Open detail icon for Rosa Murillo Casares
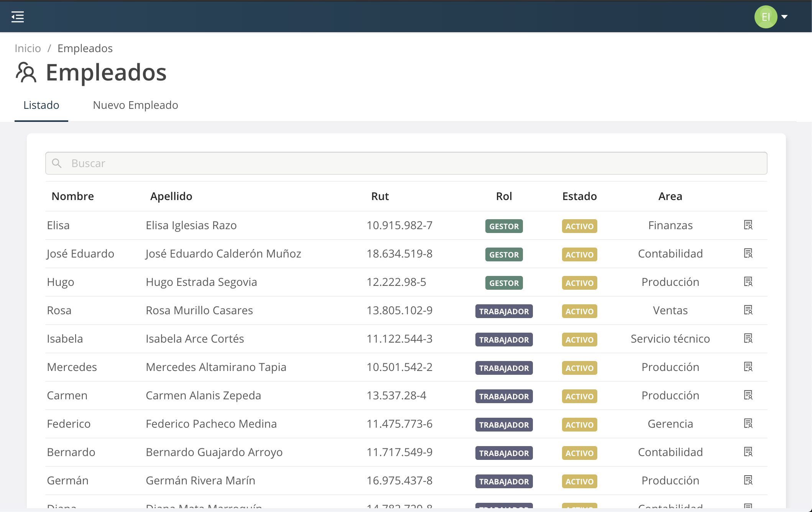Image resolution: width=812 pixels, height=512 pixels. click(748, 310)
